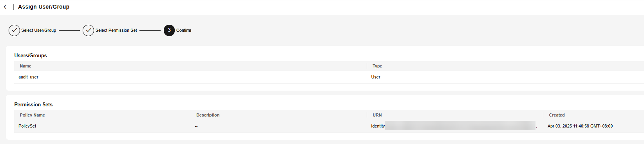Viewport: 644px width, 144px height.
Task: Click the Description column header
Action: (x=208, y=115)
